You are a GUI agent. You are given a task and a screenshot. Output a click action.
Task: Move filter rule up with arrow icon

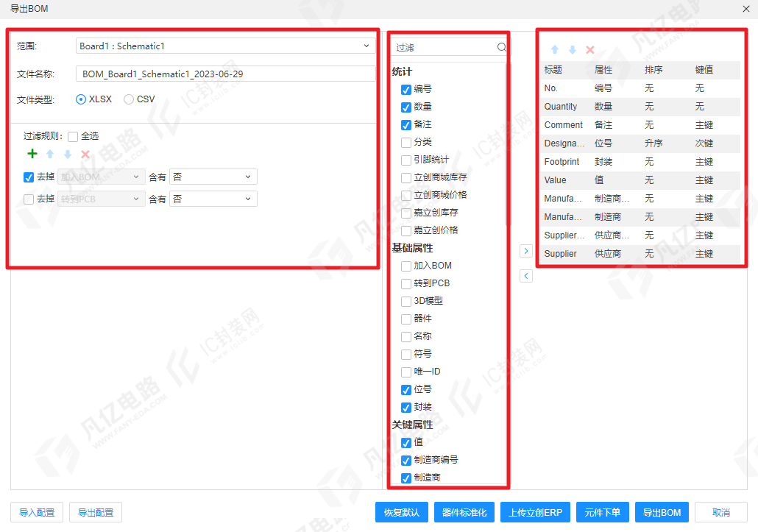click(50, 154)
